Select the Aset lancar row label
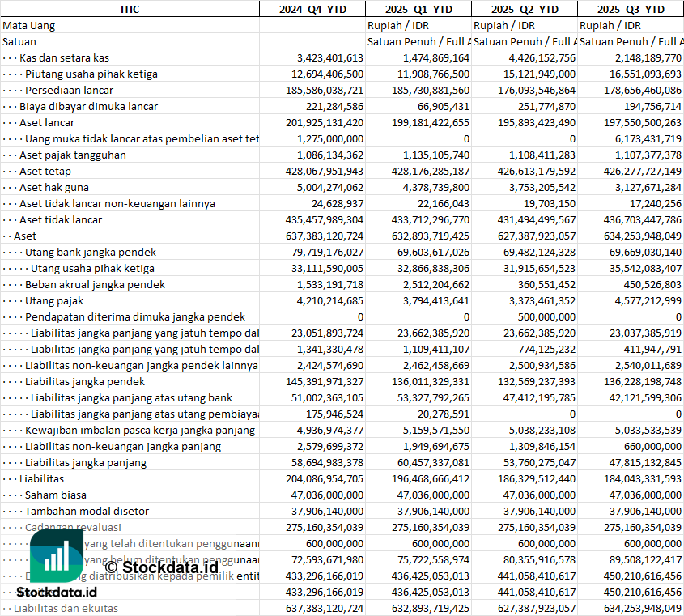 click(x=47, y=122)
